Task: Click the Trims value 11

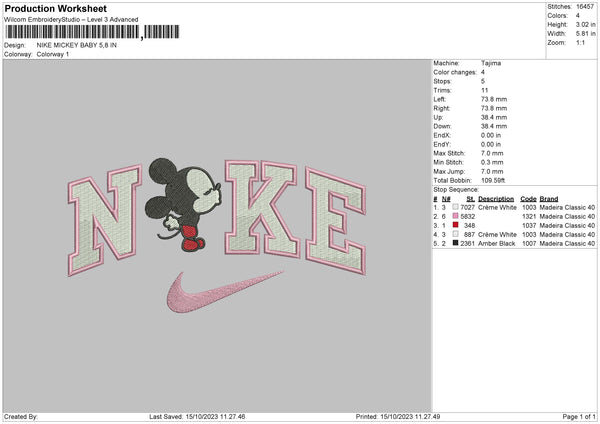Action: click(484, 90)
